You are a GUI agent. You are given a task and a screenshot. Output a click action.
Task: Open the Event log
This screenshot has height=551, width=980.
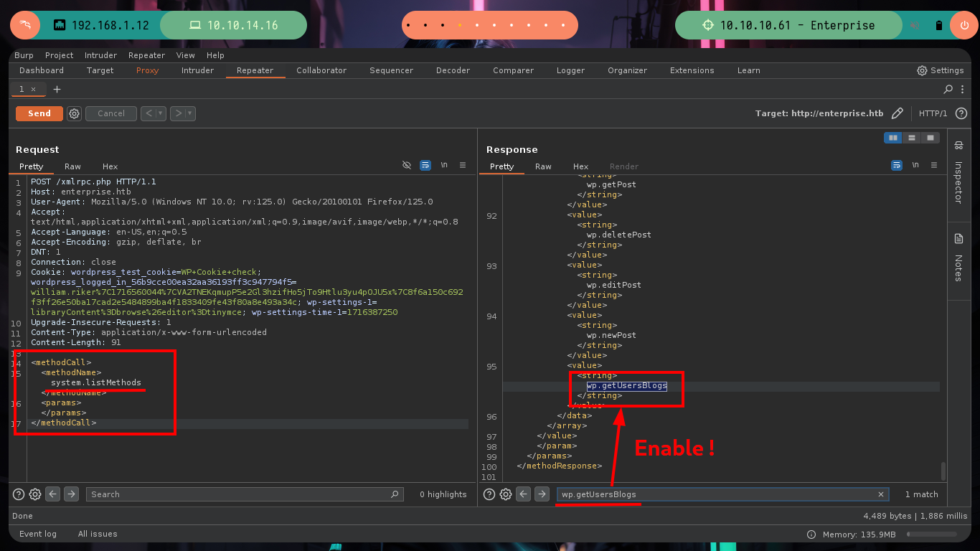click(x=38, y=534)
